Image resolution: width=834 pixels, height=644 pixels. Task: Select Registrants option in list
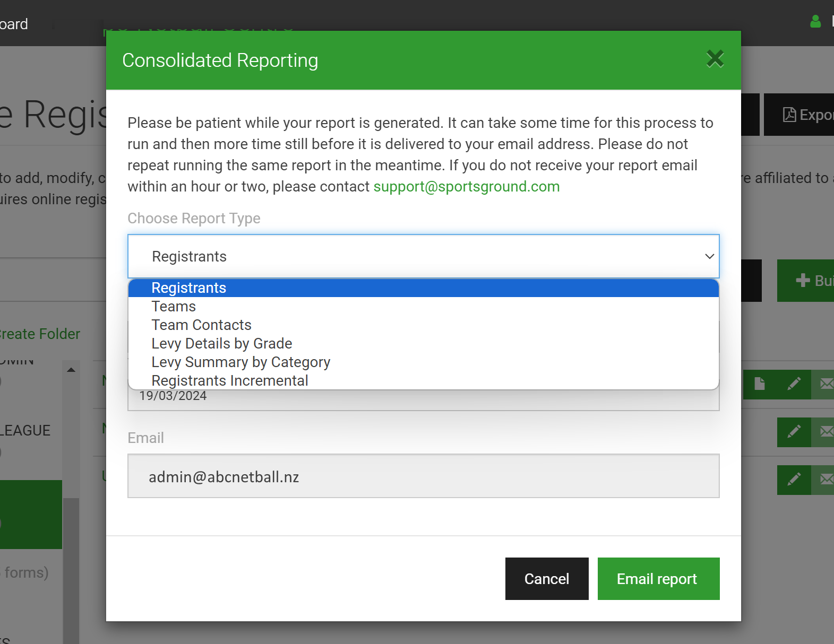(x=424, y=288)
